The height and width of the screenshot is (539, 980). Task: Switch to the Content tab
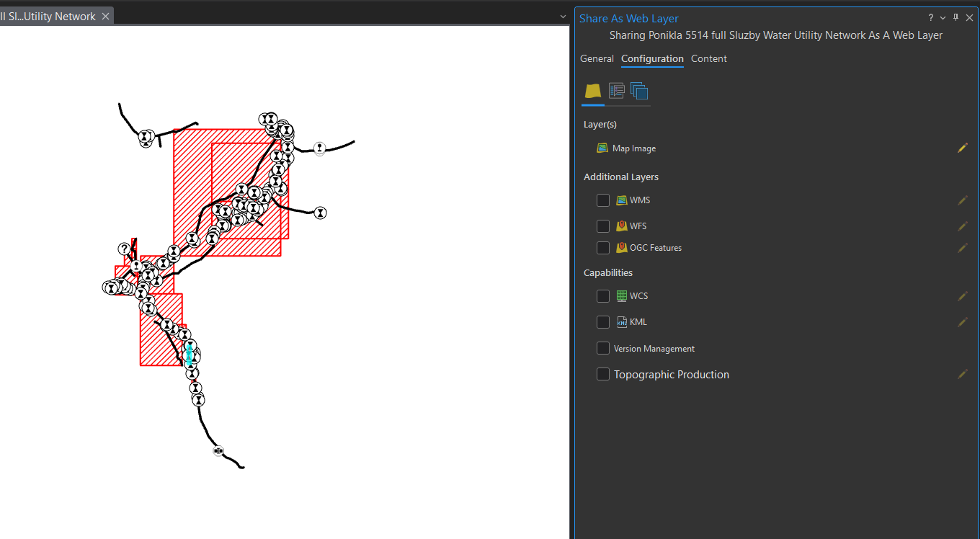pos(709,59)
